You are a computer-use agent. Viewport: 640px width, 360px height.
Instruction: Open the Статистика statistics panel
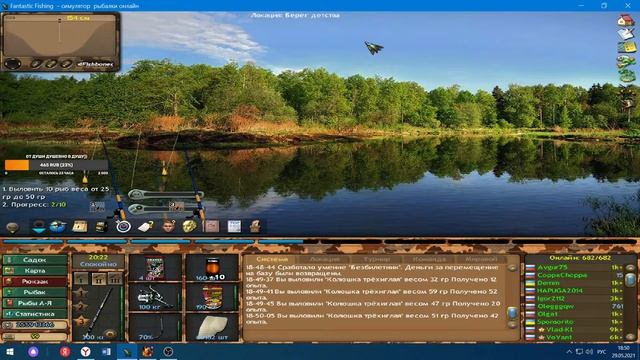point(35,314)
